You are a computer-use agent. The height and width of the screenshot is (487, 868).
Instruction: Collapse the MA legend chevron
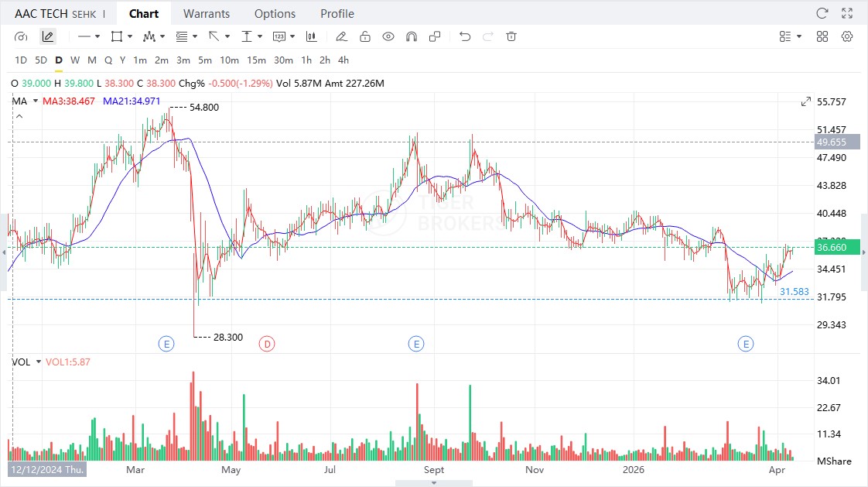pos(19,116)
